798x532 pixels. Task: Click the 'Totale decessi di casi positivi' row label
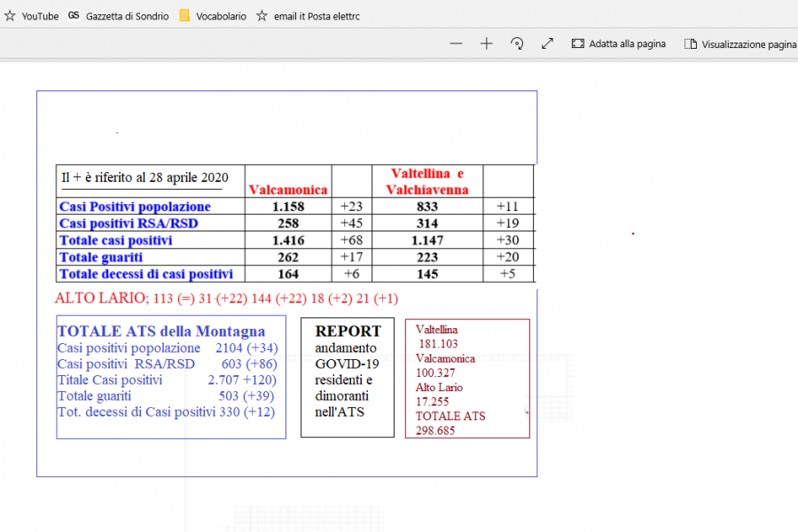146,274
